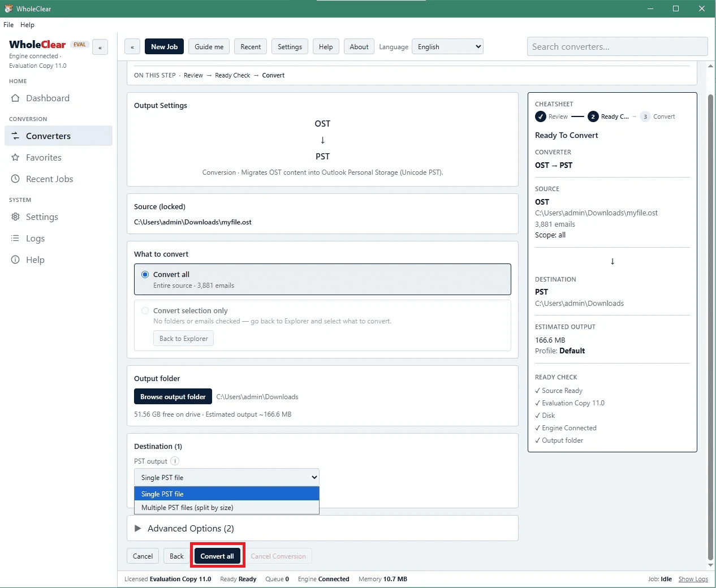This screenshot has width=716, height=588.
Task: Click the 'Review' breadcrumb step
Action: click(x=193, y=75)
